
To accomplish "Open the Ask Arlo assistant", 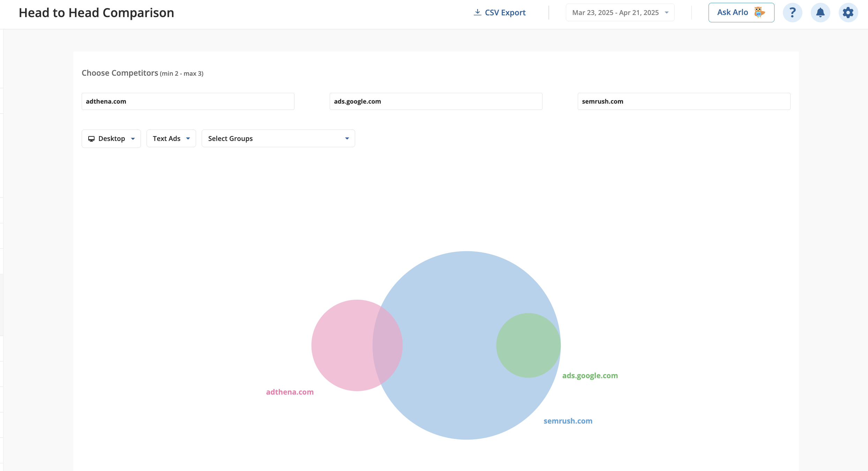I will pos(741,13).
